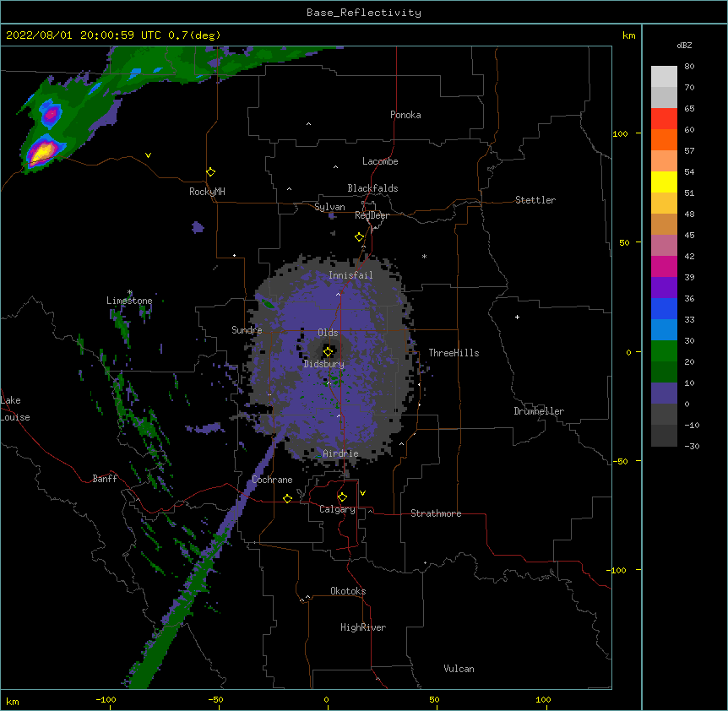
Task: Click the yellow marker at Calgary
Action: pos(342,497)
